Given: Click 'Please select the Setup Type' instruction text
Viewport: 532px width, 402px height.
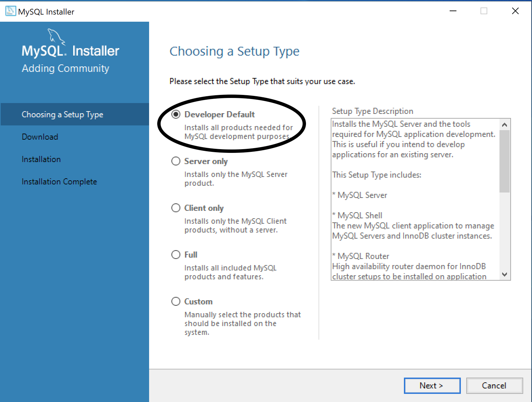Looking at the screenshot, I should [262, 81].
